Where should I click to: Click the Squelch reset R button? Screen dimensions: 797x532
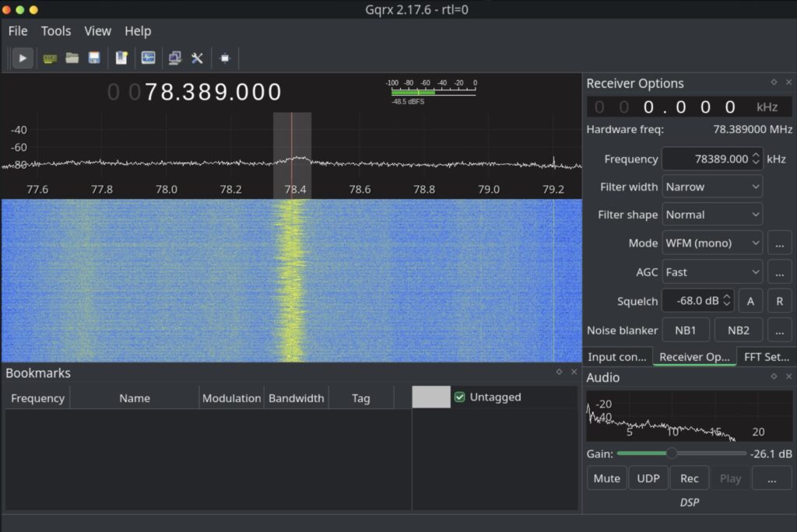(x=780, y=301)
